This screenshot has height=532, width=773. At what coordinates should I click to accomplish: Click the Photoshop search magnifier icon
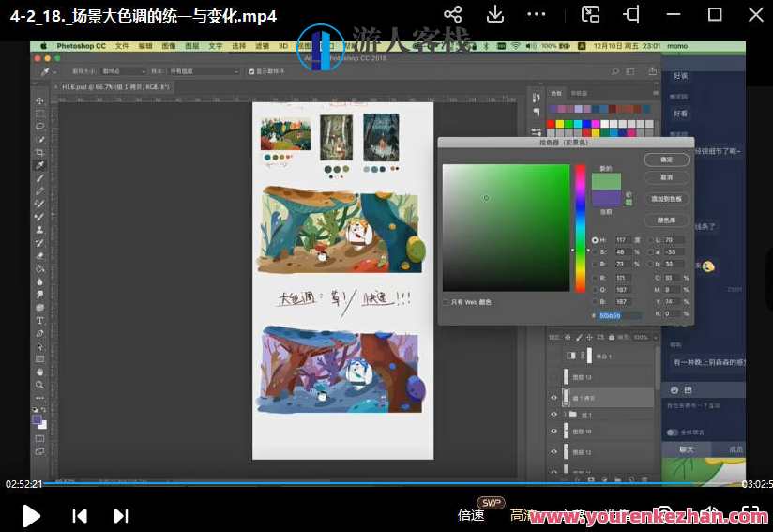coord(614,71)
